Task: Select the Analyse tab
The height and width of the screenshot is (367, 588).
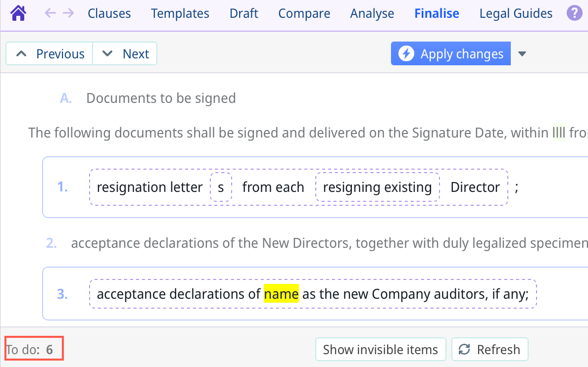Action: [x=372, y=13]
